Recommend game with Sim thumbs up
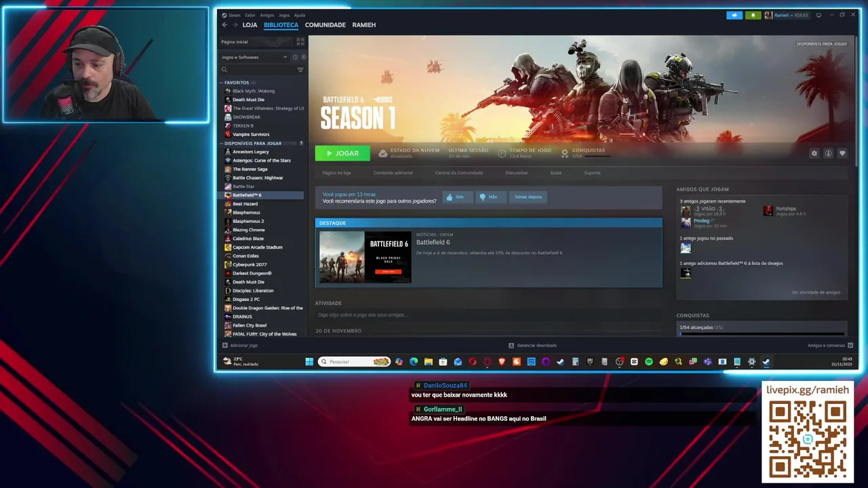The width and height of the screenshot is (868, 488). (456, 197)
